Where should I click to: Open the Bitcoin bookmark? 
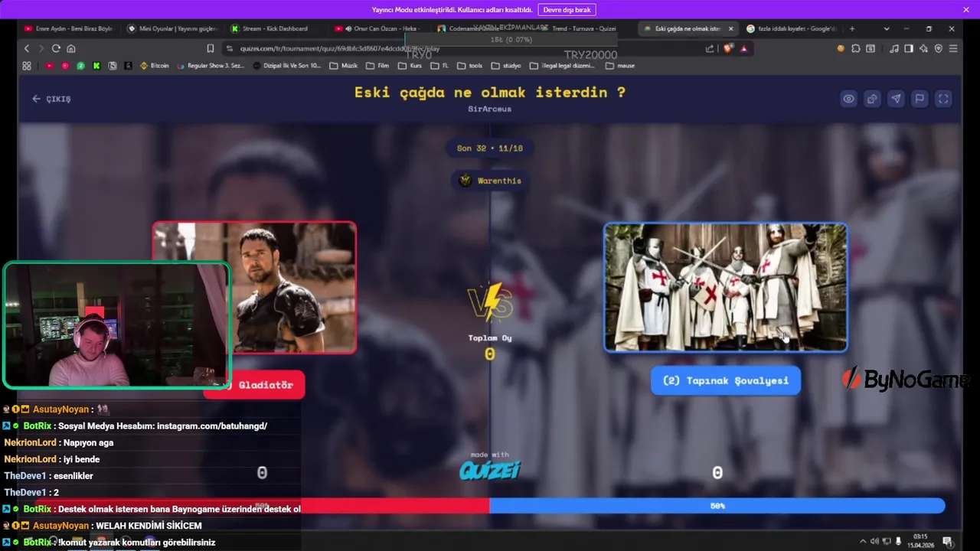[155, 66]
